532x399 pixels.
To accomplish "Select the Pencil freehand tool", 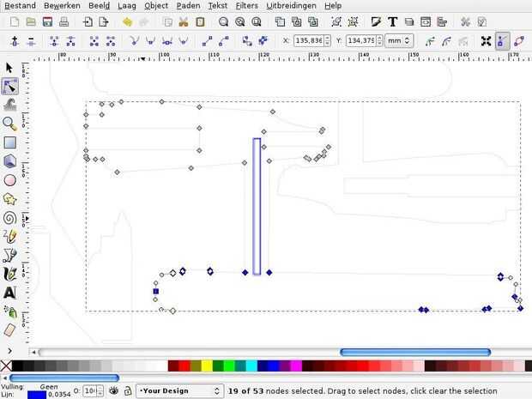I will point(9,237).
